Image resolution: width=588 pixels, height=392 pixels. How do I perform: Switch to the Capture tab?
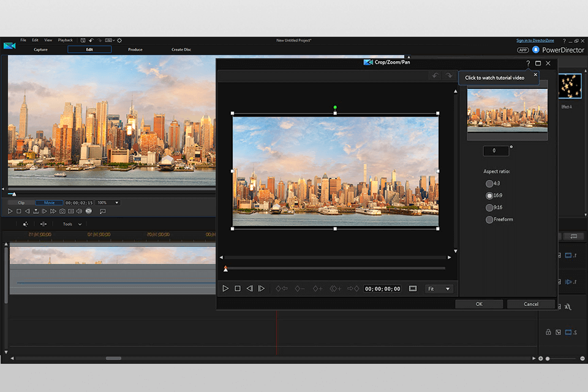coord(40,50)
